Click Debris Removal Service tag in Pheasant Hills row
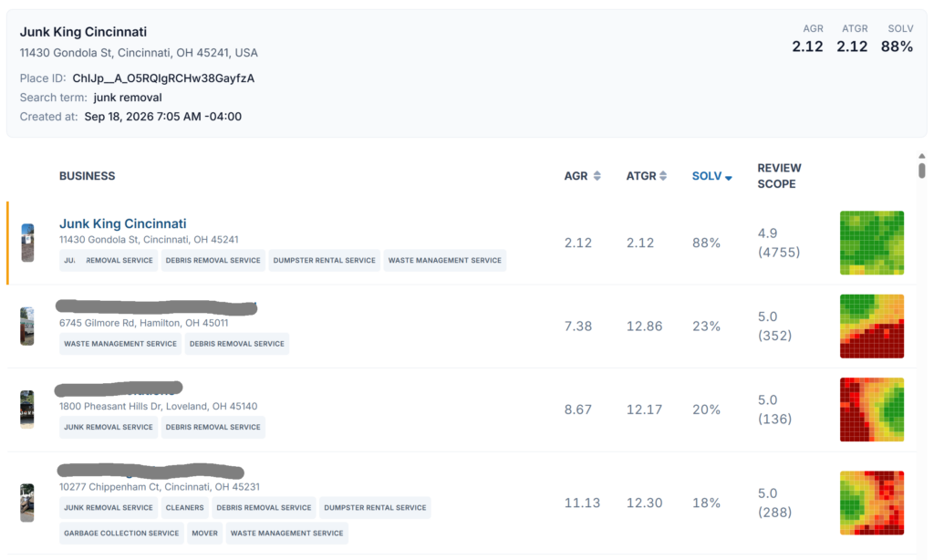934x560 pixels. click(x=213, y=427)
